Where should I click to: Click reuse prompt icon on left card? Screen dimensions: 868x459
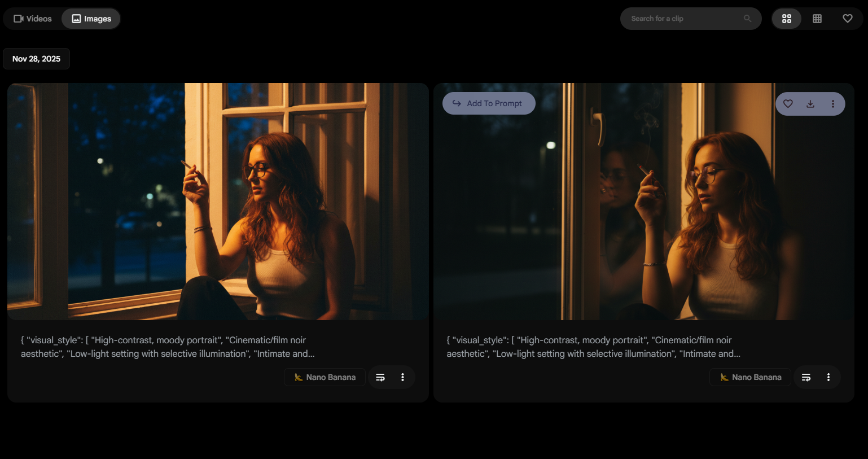click(380, 377)
